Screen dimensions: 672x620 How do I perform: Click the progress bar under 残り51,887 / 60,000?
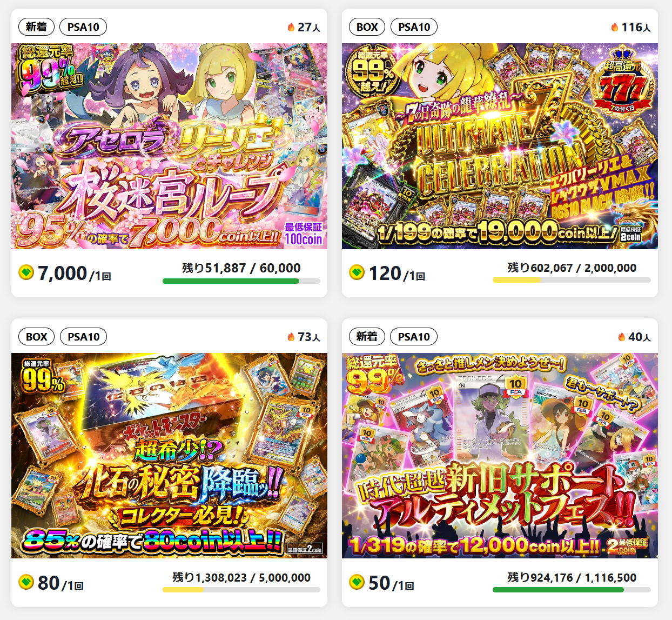click(x=241, y=281)
